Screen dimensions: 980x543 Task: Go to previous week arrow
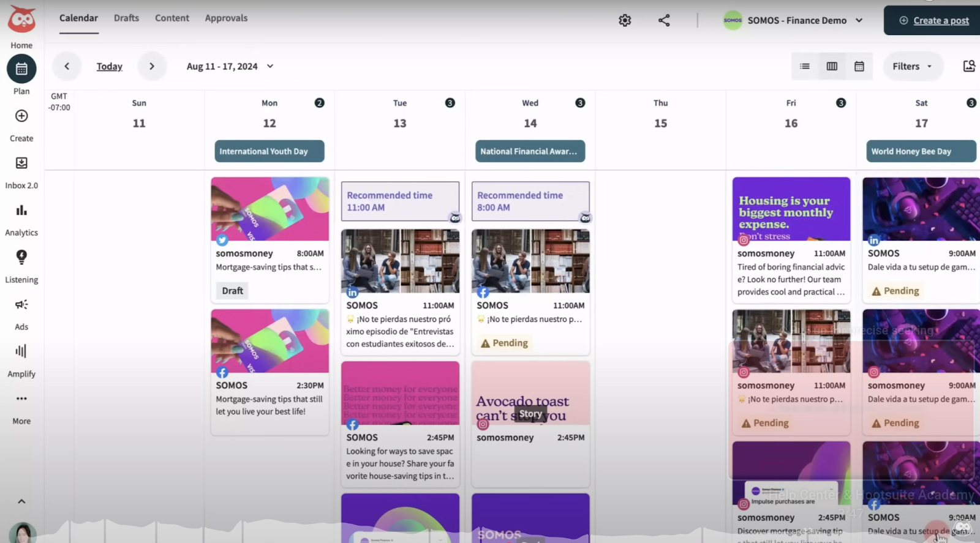(x=67, y=66)
